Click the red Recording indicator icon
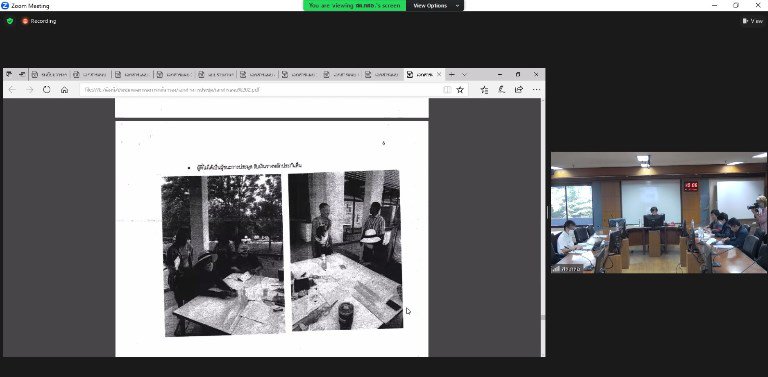The height and width of the screenshot is (377, 768). point(25,21)
